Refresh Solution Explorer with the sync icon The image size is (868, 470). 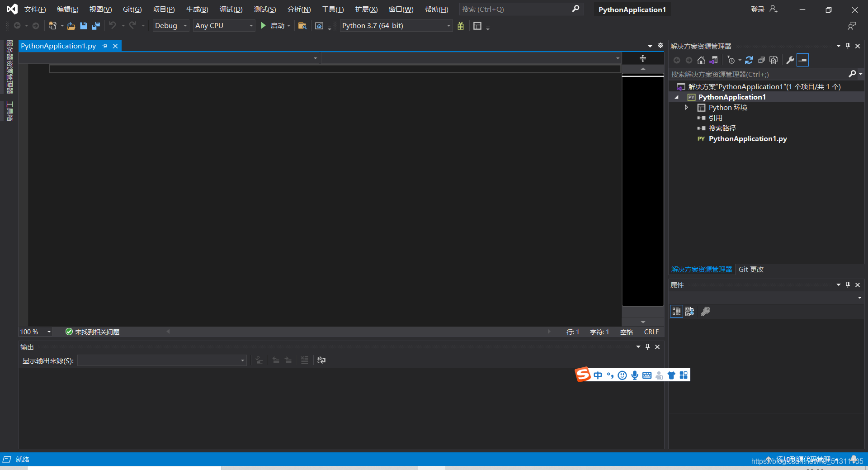coord(749,60)
